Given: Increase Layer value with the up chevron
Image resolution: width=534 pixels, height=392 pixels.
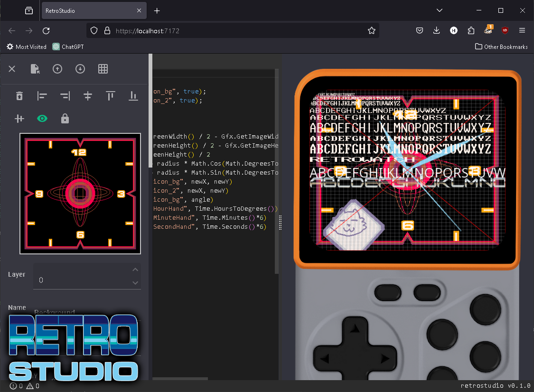Looking at the screenshot, I should click(x=135, y=270).
